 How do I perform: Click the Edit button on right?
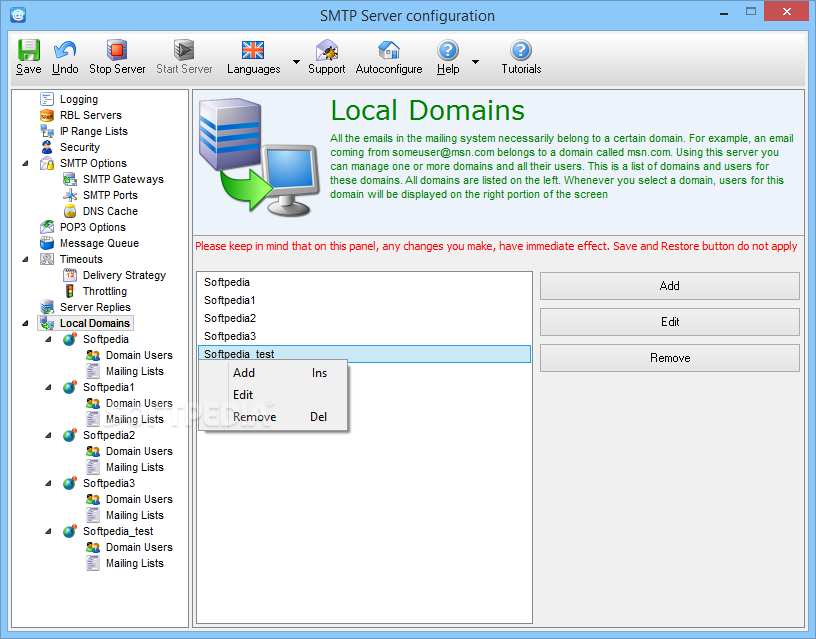click(670, 322)
